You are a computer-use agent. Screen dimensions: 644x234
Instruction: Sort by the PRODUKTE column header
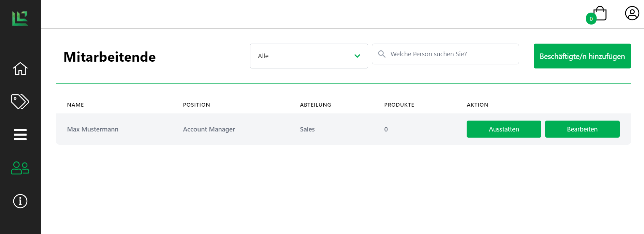tap(399, 105)
